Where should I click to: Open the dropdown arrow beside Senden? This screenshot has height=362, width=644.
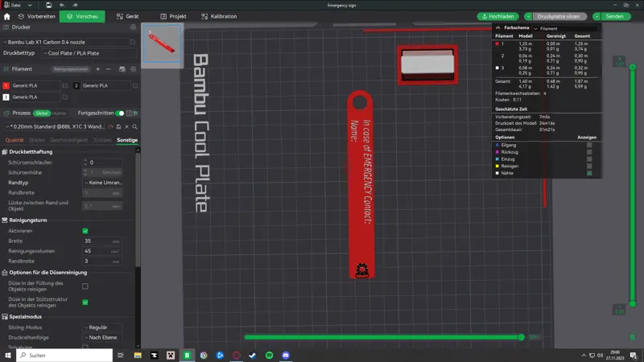(x=597, y=16)
